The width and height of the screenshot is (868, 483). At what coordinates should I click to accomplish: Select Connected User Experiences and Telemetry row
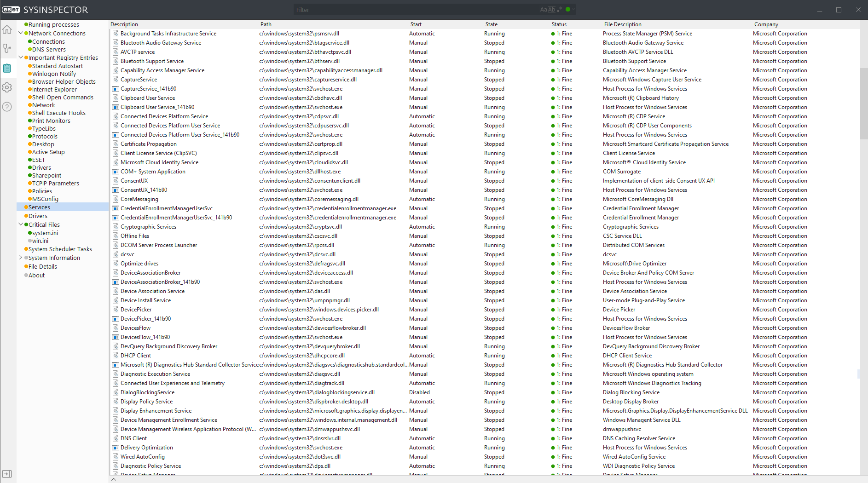pos(484,383)
